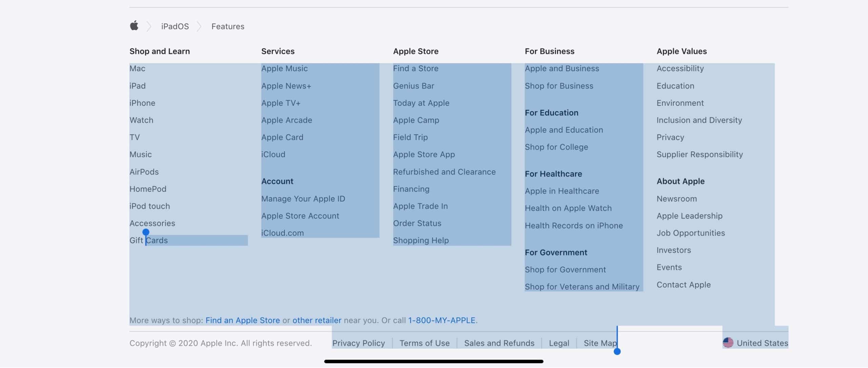Visit the Accessibility page link

[x=680, y=68]
